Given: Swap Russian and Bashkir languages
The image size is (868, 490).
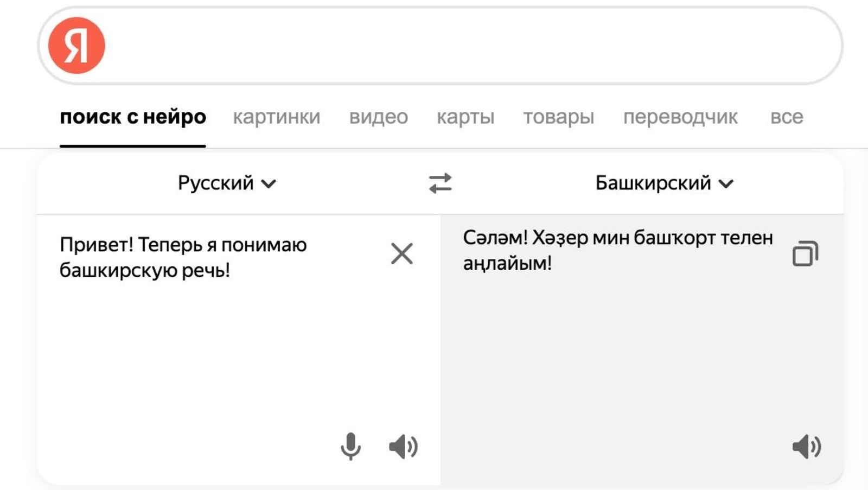Looking at the screenshot, I should click(x=440, y=183).
